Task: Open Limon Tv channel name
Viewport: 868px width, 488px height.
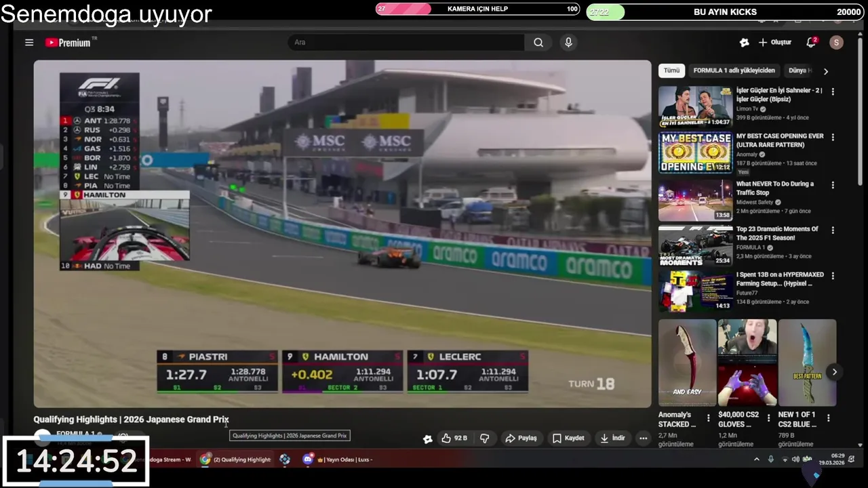Action: tap(747, 108)
